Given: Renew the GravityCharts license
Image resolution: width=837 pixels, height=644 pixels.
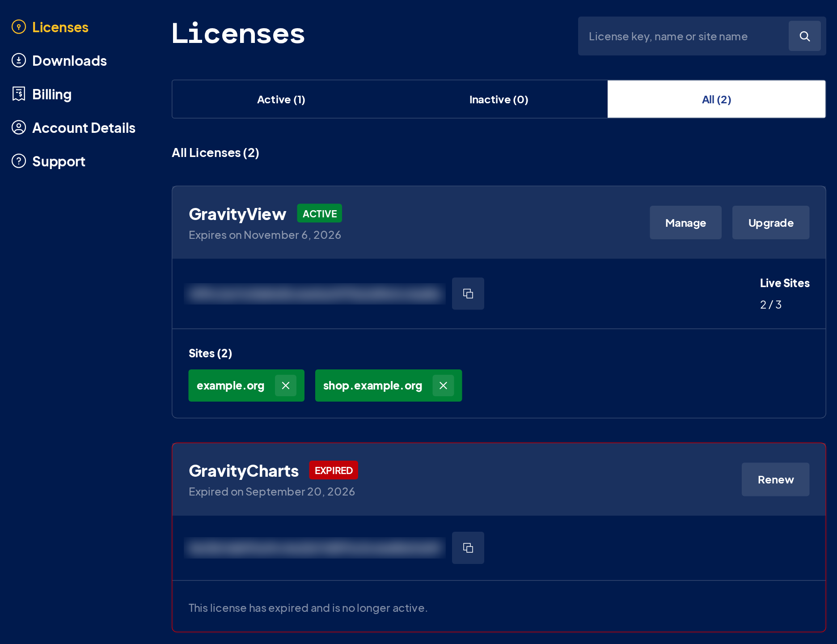Looking at the screenshot, I should click(776, 479).
